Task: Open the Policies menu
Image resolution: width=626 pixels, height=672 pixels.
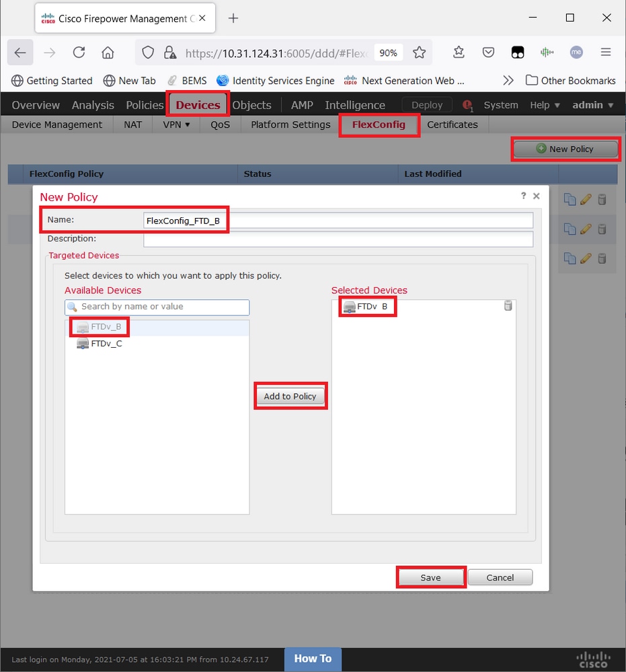Action: point(145,105)
